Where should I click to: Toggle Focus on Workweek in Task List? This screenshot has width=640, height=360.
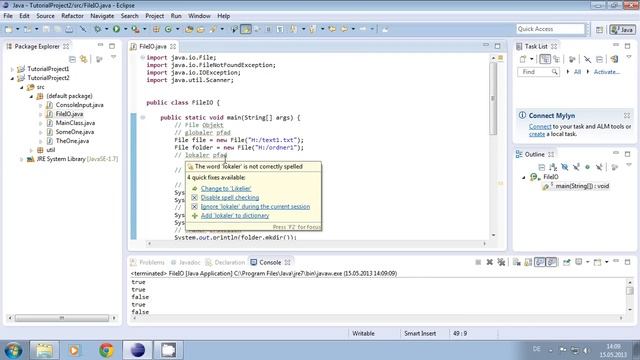[x=572, y=59]
